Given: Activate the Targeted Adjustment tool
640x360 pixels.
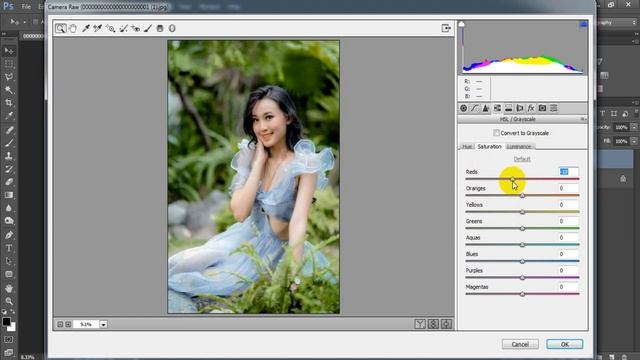Looking at the screenshot, I should (110, 28).
